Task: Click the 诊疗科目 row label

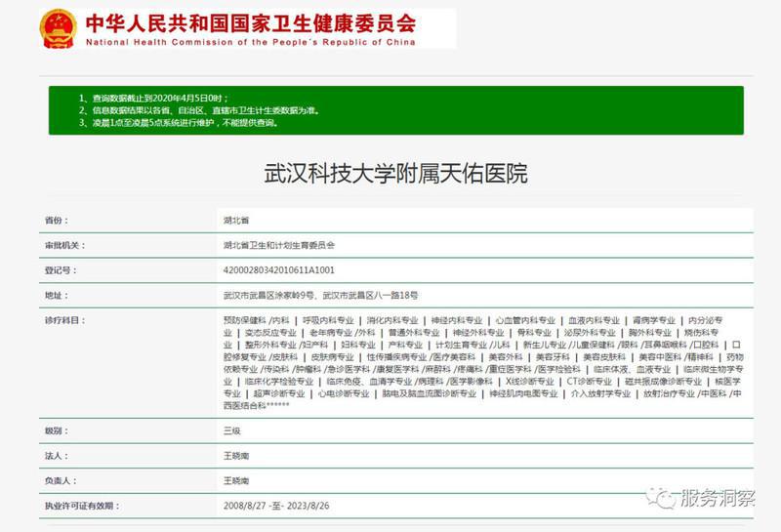Action: [64, 319]
